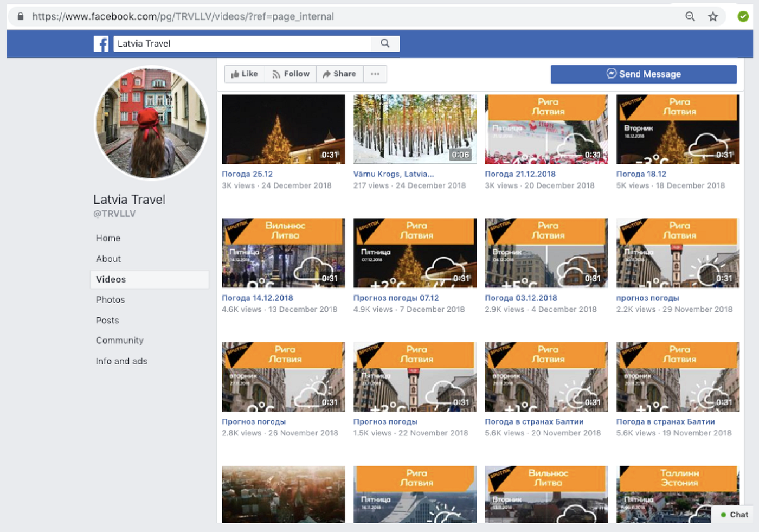This screenshot has width=759, height=532.
Task: Open the Погода 21.12.2018 title link
Action: click(x=520, y=174)
